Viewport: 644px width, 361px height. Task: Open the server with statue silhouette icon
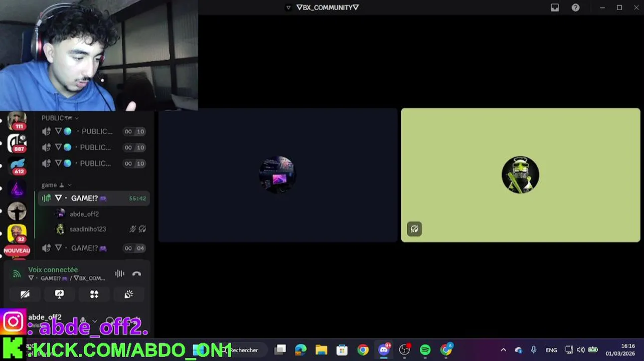(x=17, y=211)
